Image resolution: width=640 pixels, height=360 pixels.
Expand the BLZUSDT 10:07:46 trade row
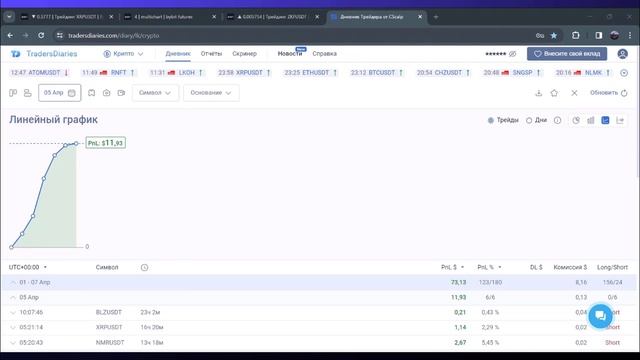tap(13, 313)
